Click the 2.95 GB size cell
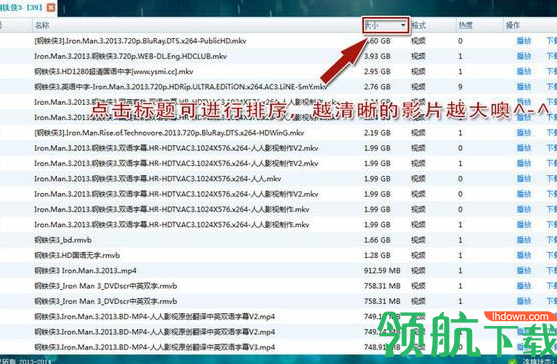Screen dimensions: 557x364 tap(377, 71)
